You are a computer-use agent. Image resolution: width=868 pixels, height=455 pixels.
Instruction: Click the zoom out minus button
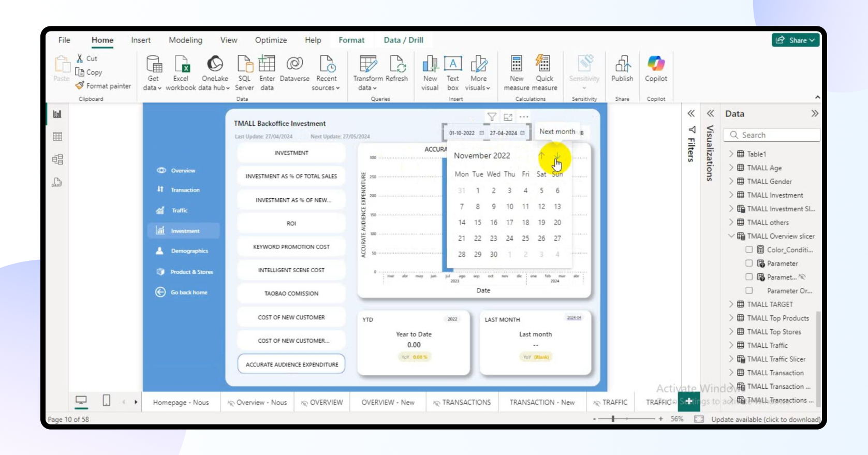coord(594,419)
